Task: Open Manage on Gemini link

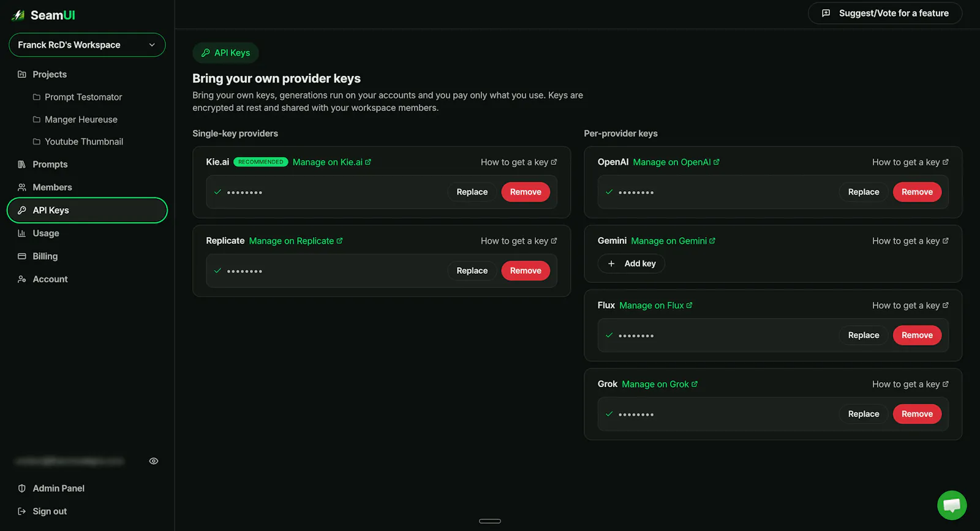Action: coord(673,241)
